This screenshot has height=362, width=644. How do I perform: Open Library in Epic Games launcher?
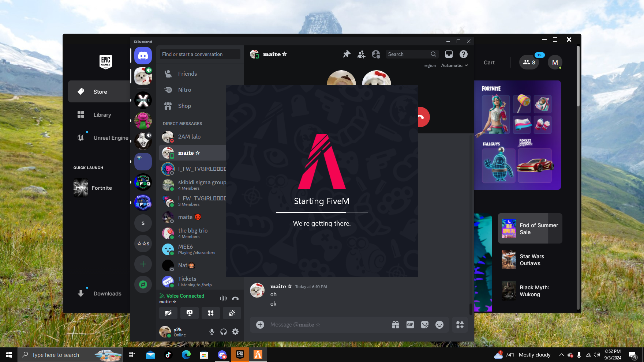99,115
